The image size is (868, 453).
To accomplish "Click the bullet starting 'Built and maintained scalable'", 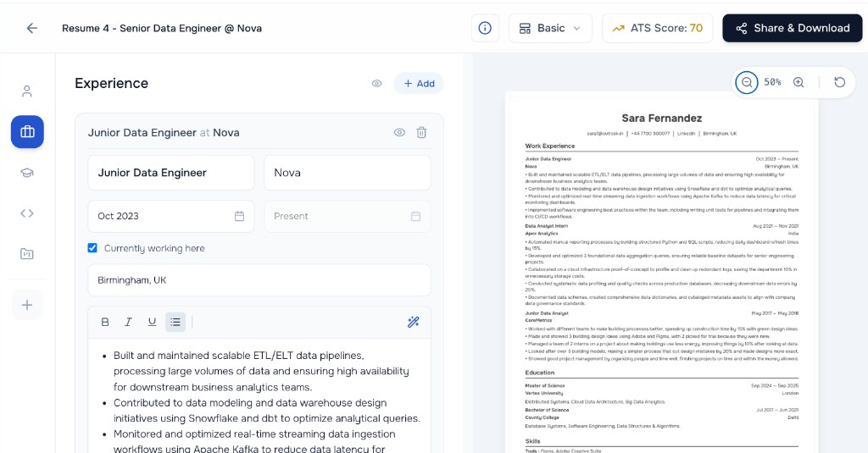I will point(261,371).
